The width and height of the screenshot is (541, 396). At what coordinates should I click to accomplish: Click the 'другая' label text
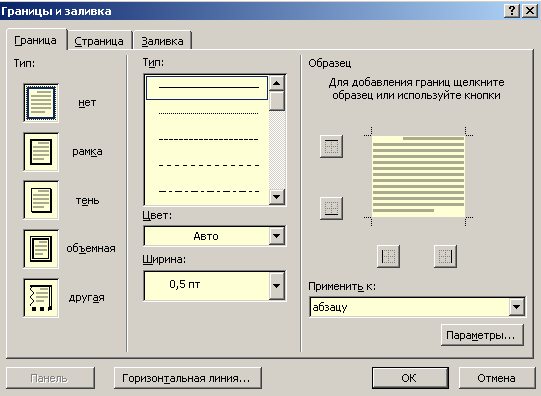86,298
